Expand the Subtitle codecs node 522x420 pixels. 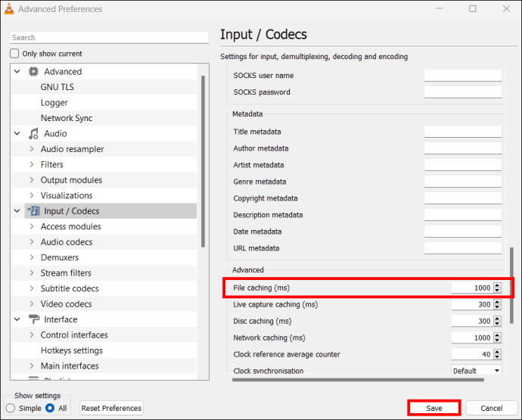32,288
